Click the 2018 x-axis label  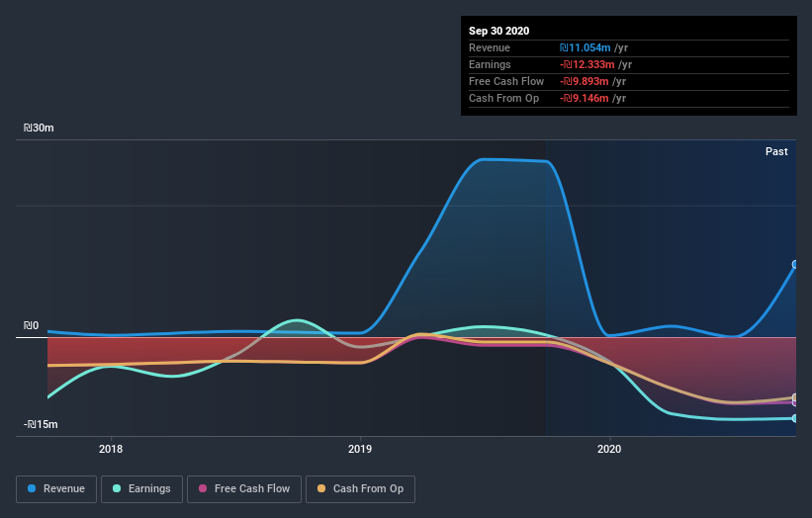[111, 449]
